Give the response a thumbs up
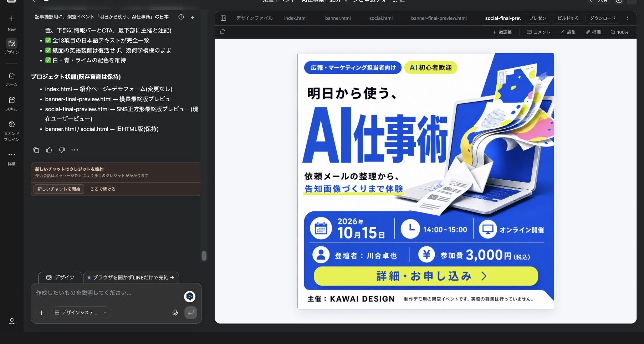The height and width of the screenshot is (344, 644). tap(49, 150)
